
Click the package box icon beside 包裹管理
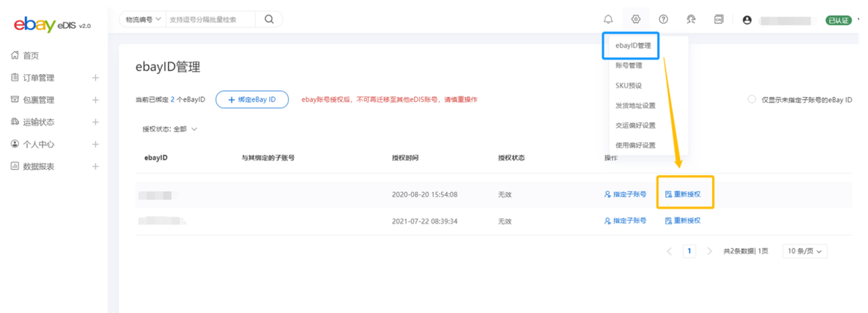15,100
